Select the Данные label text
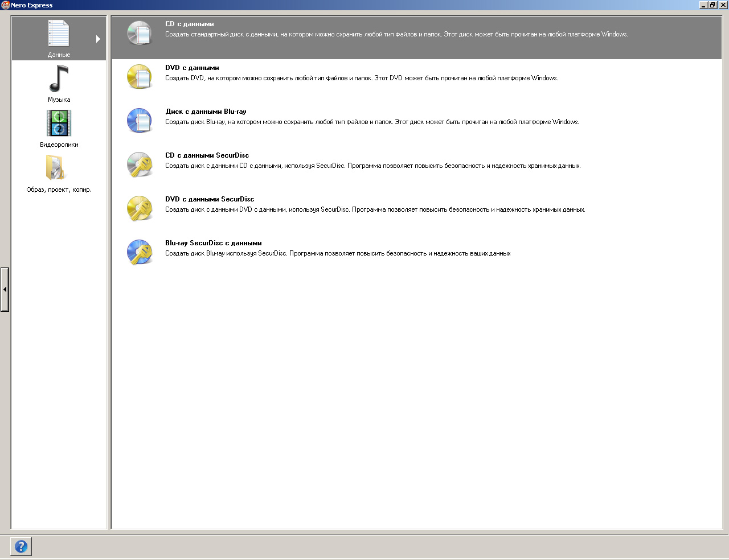Screen dimensions: 729x560 coord(59,55)
